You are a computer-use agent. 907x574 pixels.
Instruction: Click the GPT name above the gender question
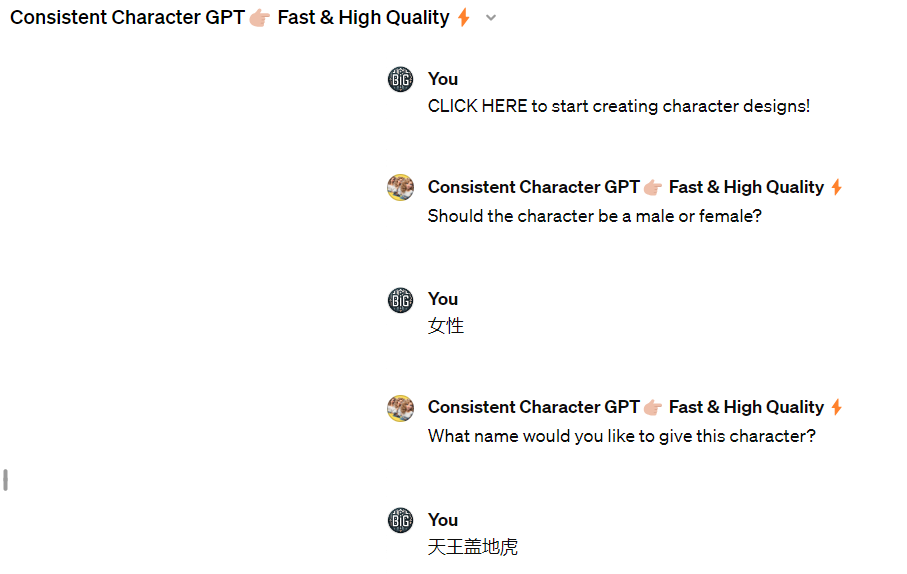[533, 187]
